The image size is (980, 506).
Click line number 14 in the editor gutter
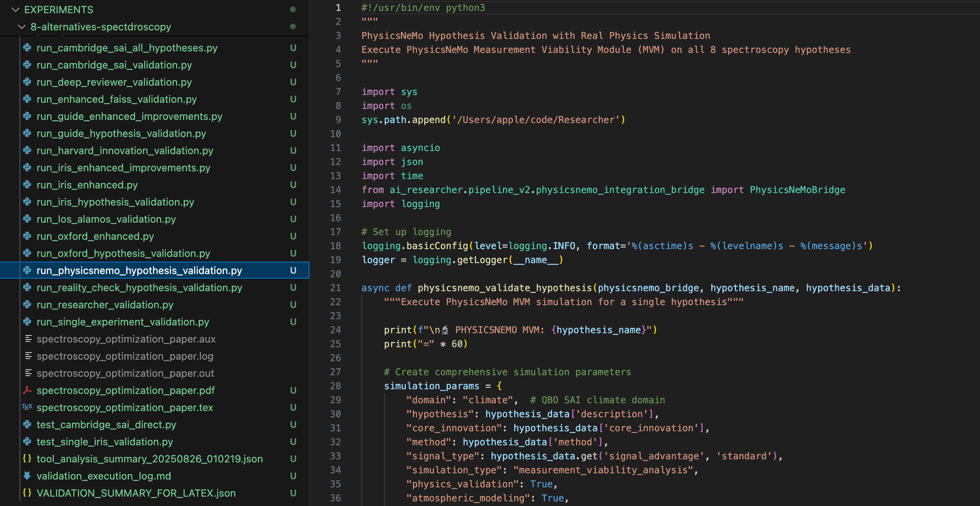[x=335, y=190]
